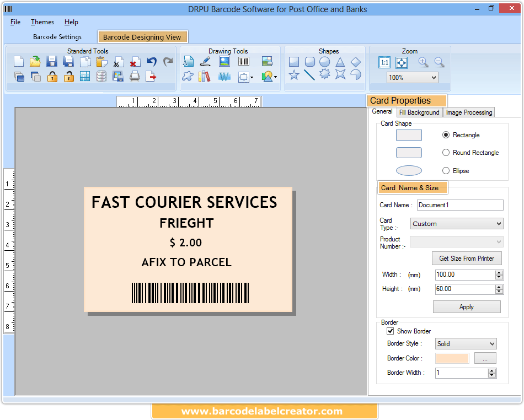Select the barcode on the label

pyautogui.click(x=190, y=293)
